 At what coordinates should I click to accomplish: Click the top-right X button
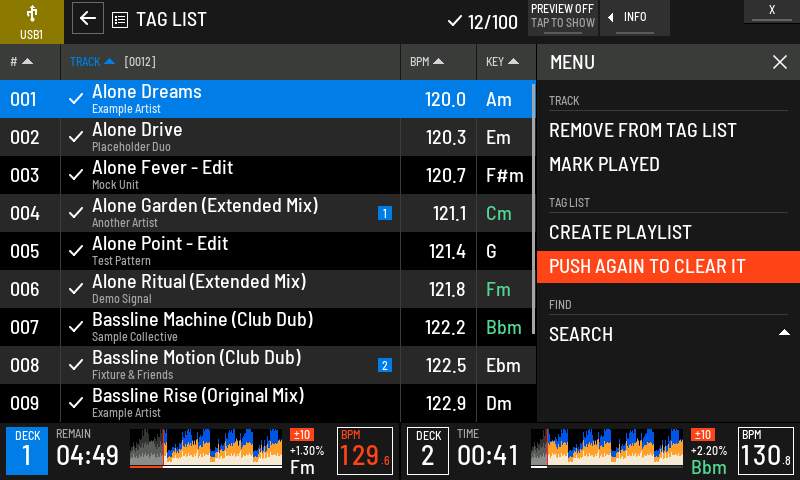click(x=772, y=11)
